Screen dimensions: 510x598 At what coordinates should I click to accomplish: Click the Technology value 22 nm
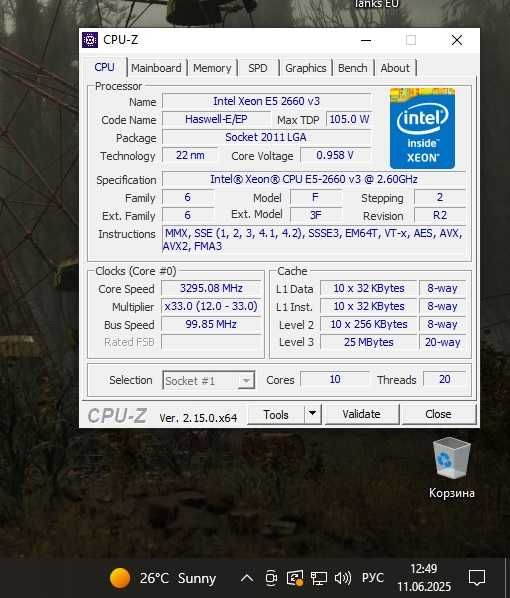tap(190, 155)
